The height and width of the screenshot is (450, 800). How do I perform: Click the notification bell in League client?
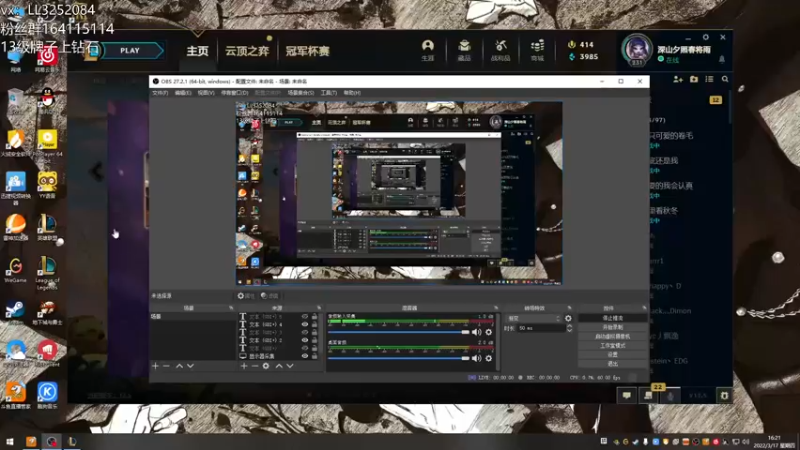[x=722, y=59]
